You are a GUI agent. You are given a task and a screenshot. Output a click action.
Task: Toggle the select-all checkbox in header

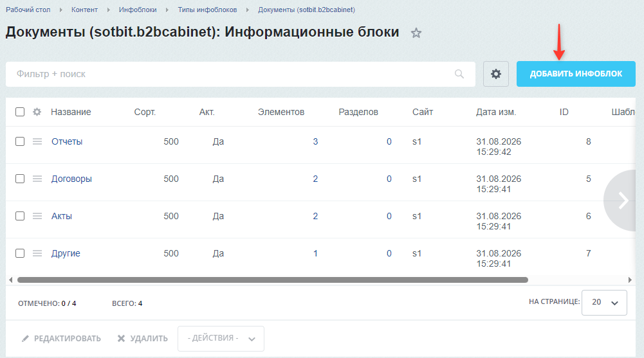click(20, 112)
